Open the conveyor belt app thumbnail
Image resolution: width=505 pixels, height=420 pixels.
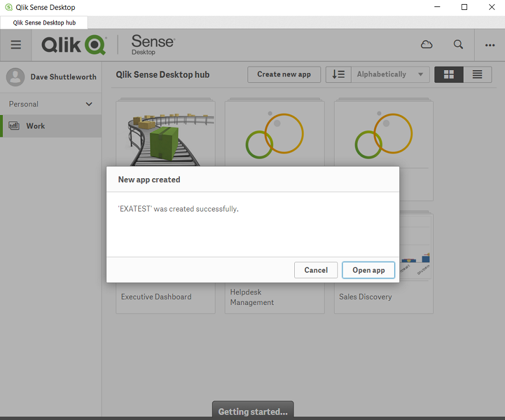166,134
